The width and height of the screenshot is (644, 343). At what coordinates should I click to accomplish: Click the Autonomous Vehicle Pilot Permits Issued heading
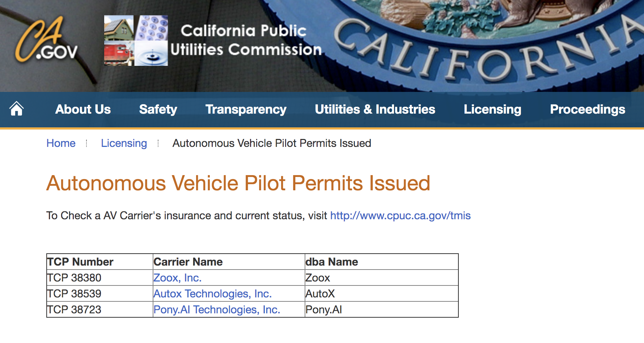point(238,183)
